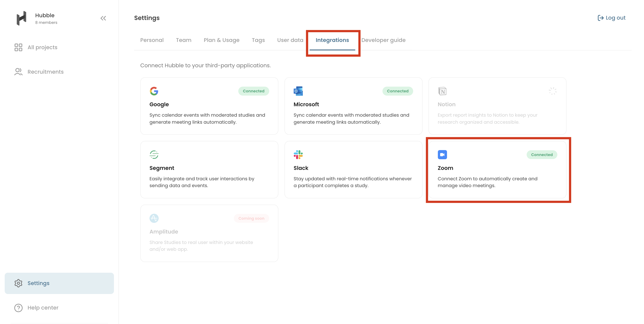
Task: Click Segment's 'Easily integrate and track' description
Action: tap(202, 182)
